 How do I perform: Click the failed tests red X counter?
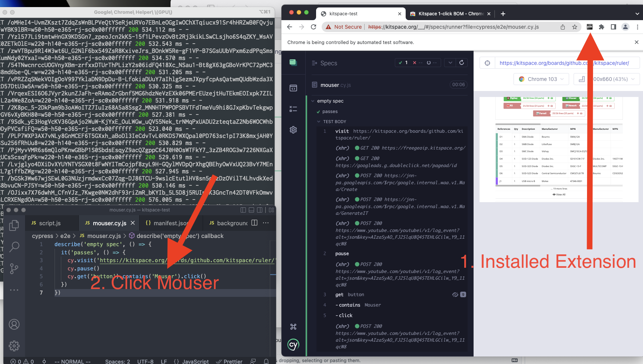click(x=418, y=63)
